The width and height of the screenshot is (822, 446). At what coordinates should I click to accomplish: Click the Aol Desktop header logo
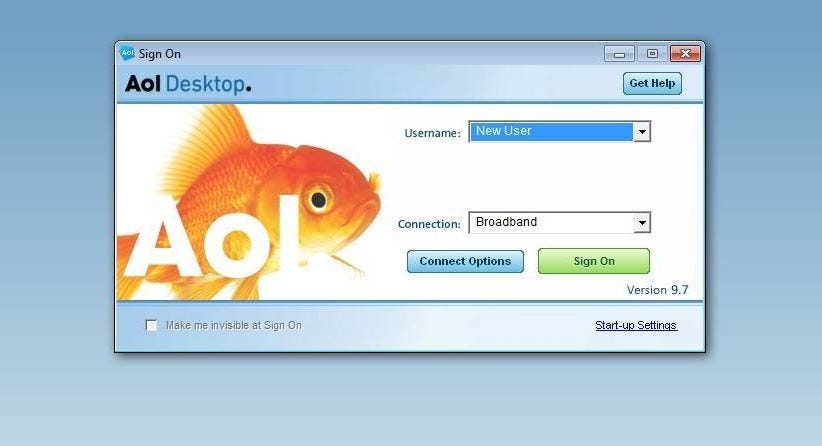click(188, 84)
